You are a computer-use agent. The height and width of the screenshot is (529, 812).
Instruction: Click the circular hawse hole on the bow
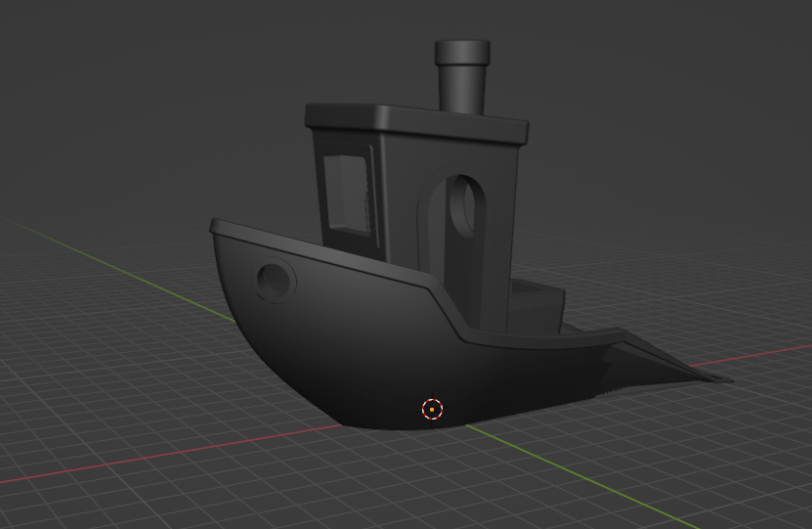pos(274,281)
